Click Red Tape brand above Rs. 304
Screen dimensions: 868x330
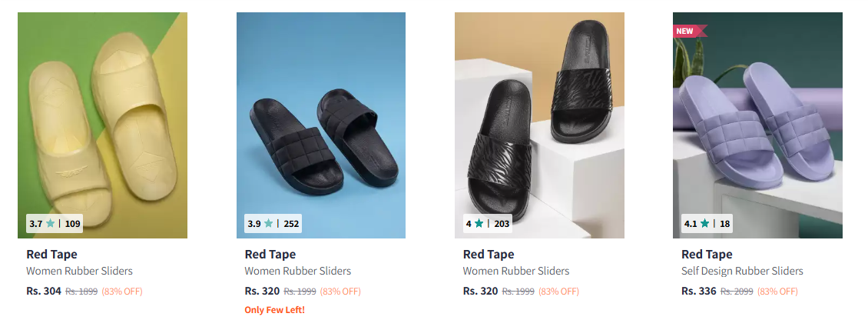click(x=51, y=255)
